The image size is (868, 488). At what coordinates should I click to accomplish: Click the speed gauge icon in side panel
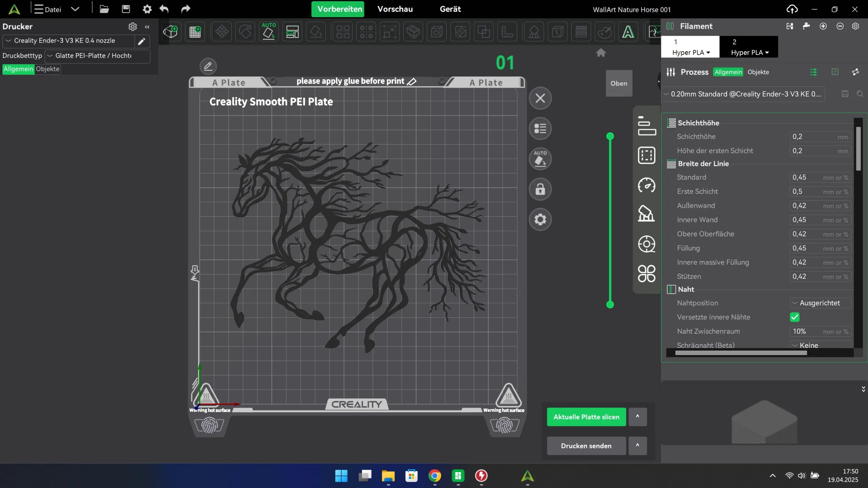pos(646,185)
